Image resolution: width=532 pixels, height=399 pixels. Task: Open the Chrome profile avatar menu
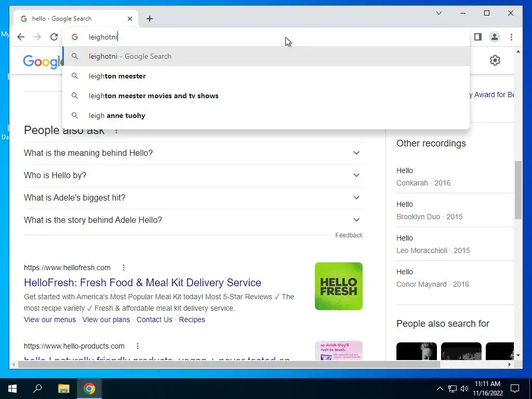coord(495,37)
